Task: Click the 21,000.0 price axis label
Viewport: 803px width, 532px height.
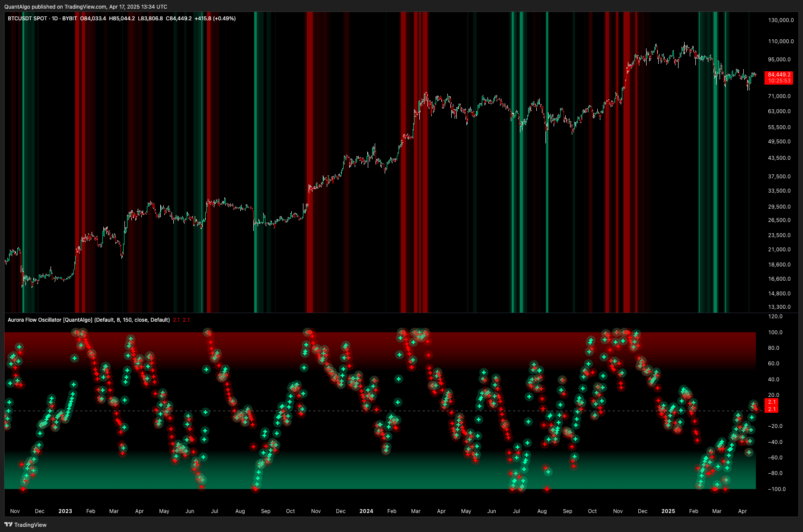Action: (779, 250)
